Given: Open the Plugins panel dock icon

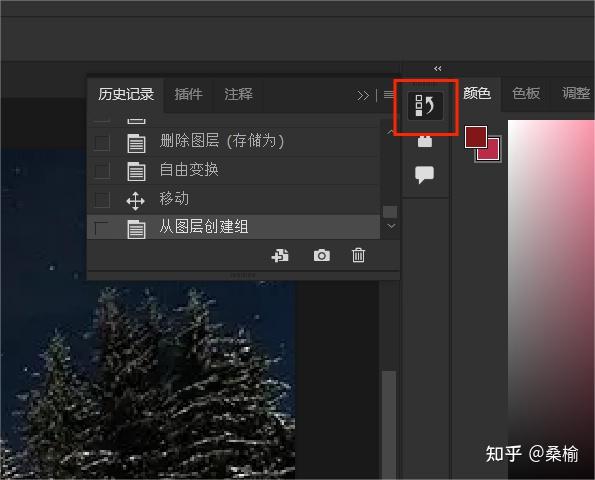Looking at the screenshot, I should 425,141.
